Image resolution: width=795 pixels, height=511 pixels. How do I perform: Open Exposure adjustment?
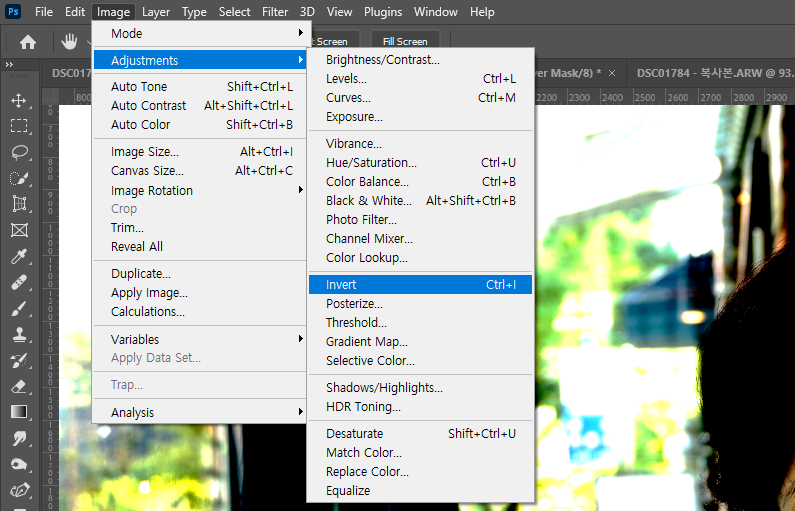pyautogui.click(x=420, y=117)
